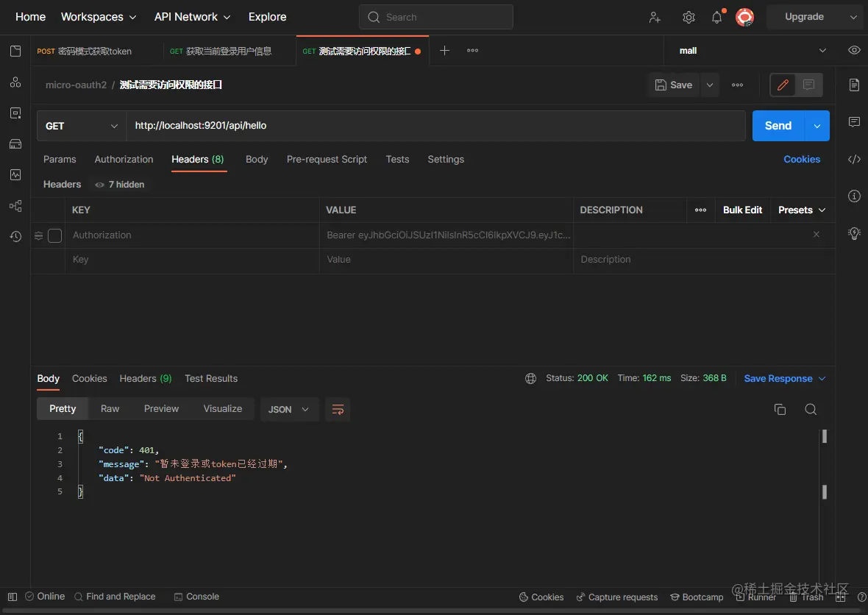868x615 pixels.
Task: Click the top Search box
Action: point(435,17)
